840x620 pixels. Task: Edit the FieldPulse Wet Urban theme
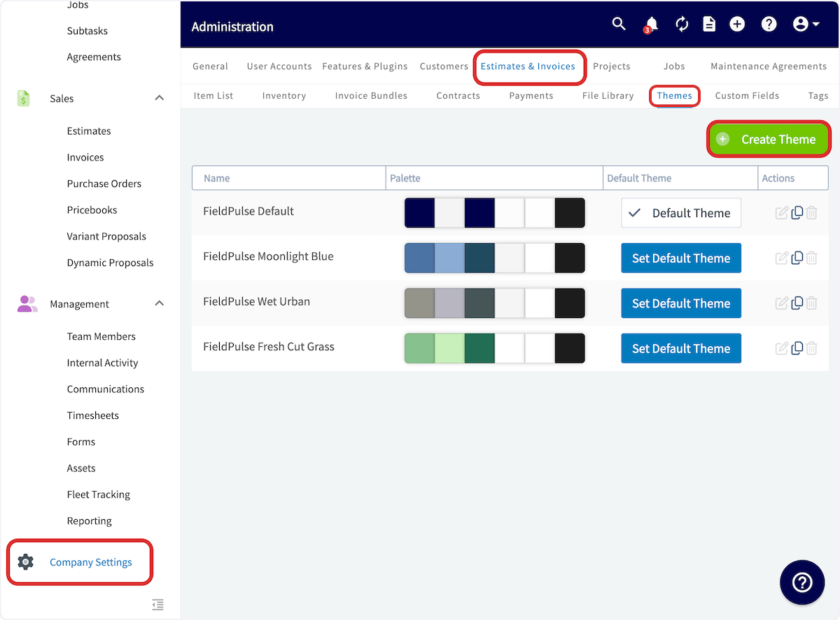click(782, 303)
